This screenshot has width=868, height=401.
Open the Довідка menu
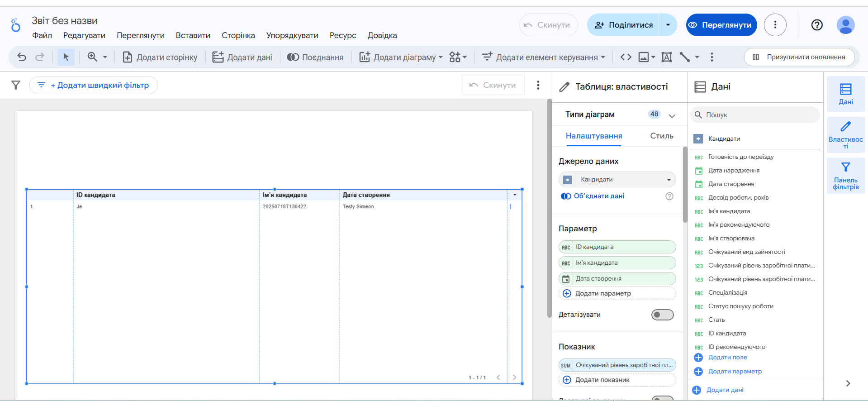click(x=382, y=35)
